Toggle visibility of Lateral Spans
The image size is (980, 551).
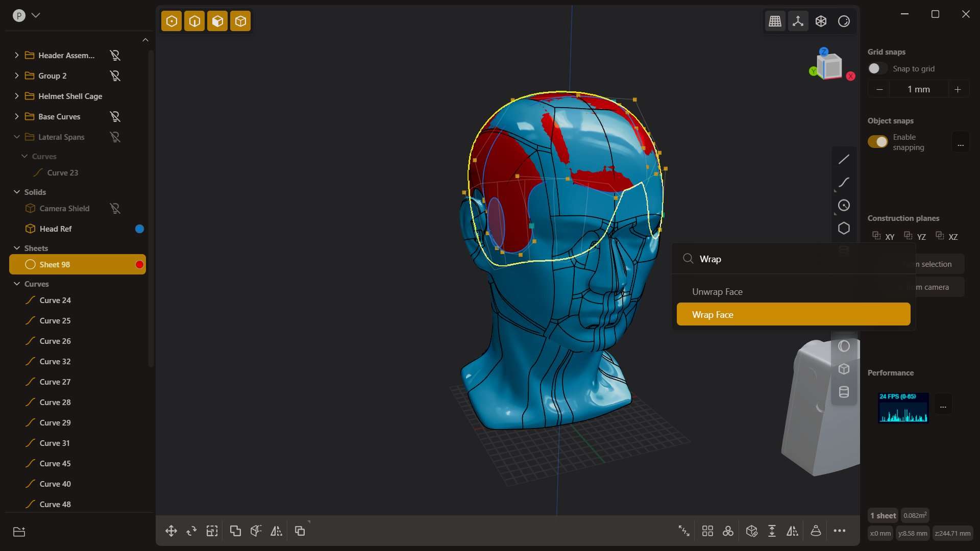coord(115,137)
